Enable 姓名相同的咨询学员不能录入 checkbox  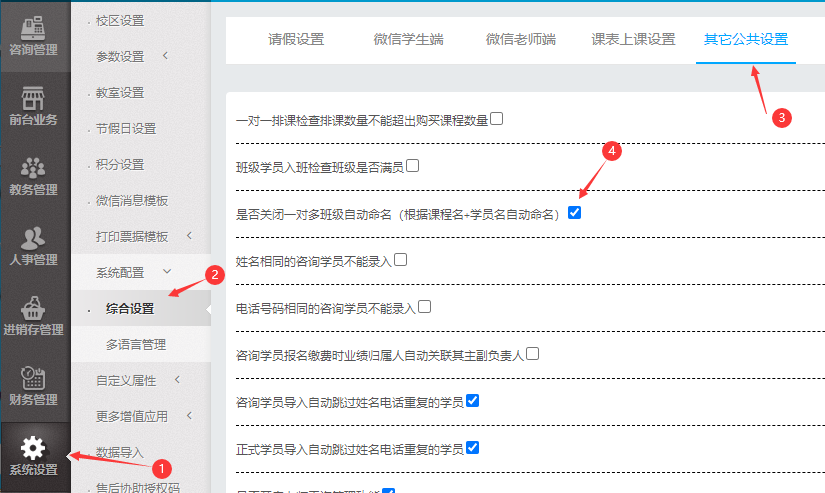(400, 259)
